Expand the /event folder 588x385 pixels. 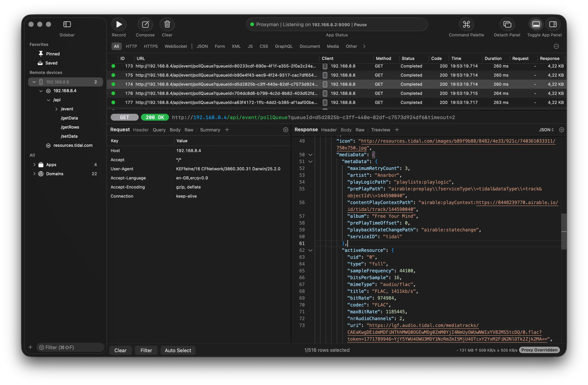56,109
